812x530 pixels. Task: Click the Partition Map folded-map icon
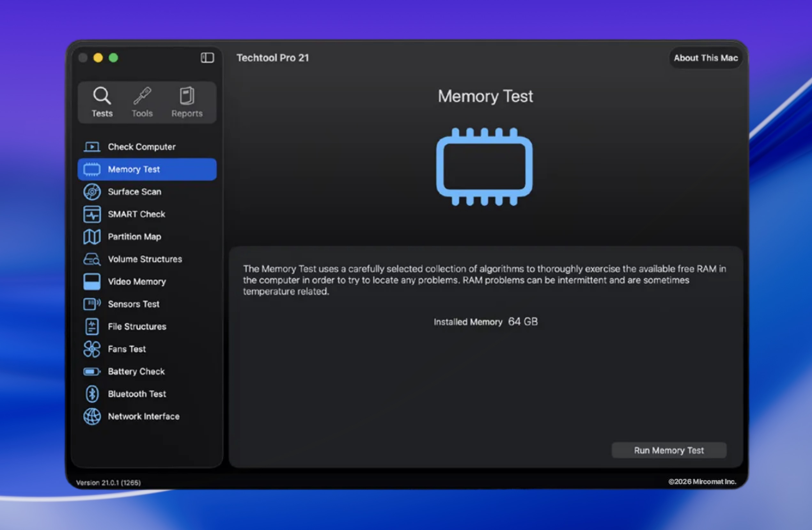(92, 237)
